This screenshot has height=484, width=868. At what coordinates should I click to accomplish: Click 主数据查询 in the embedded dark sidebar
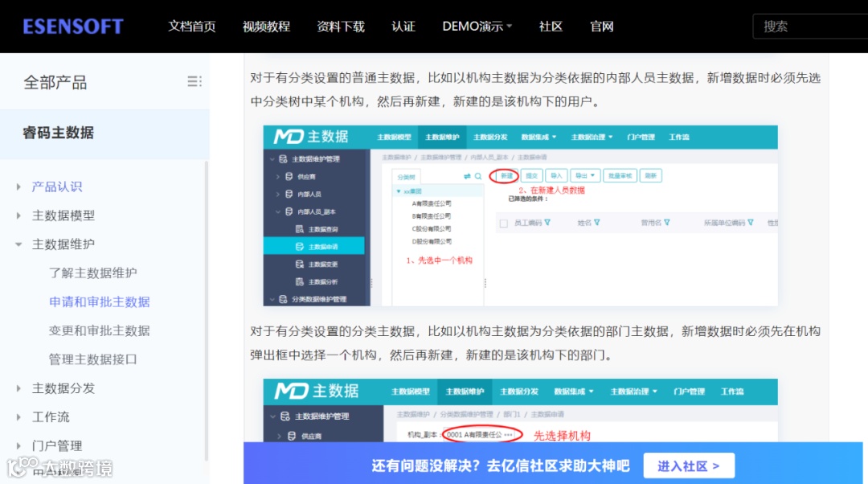(323, 229)
